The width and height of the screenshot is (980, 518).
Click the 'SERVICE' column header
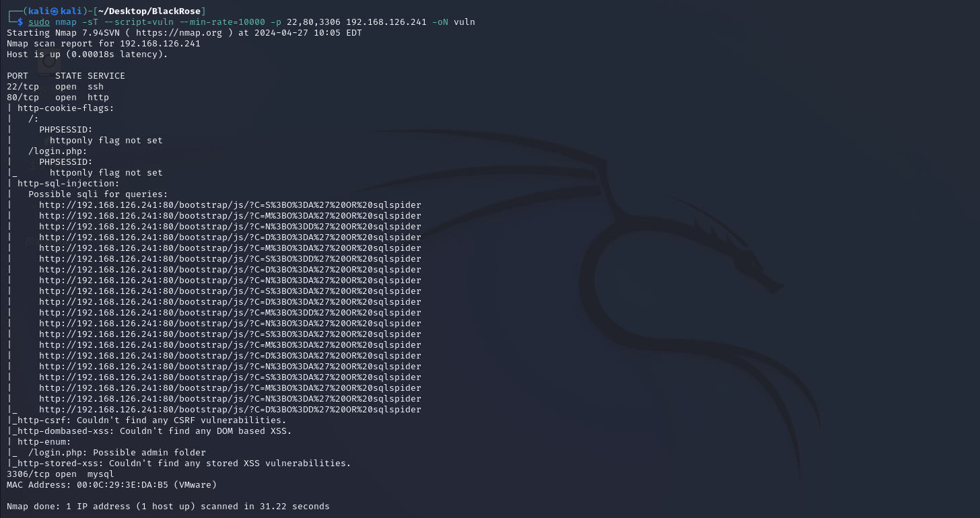pos(106,75)
